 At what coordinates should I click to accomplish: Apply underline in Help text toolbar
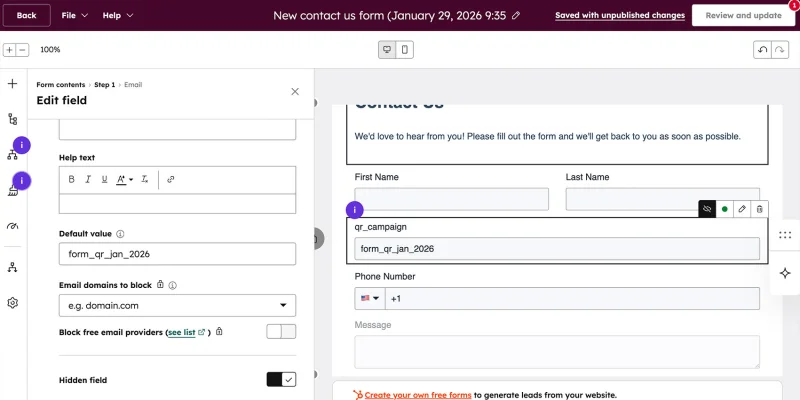(x=105, y=179)
